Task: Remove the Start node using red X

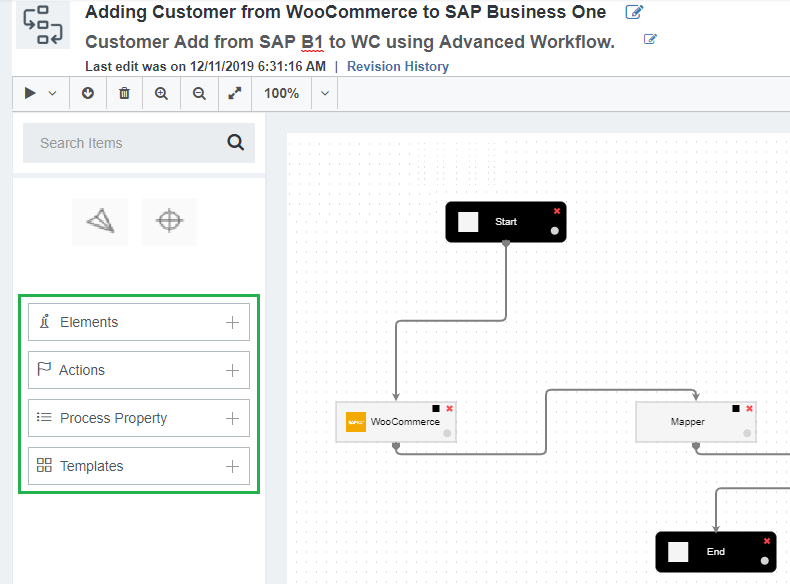Action: tap(557, 210)
